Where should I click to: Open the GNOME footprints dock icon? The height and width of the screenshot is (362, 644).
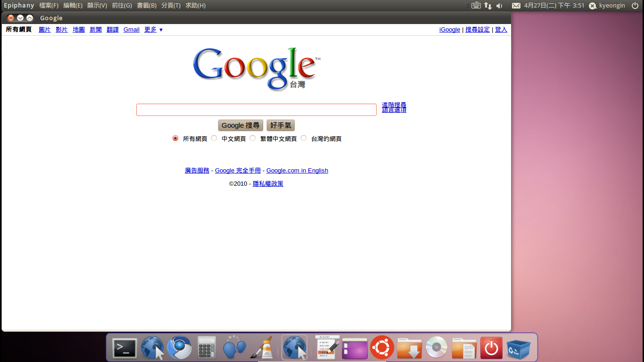point(234,348)
